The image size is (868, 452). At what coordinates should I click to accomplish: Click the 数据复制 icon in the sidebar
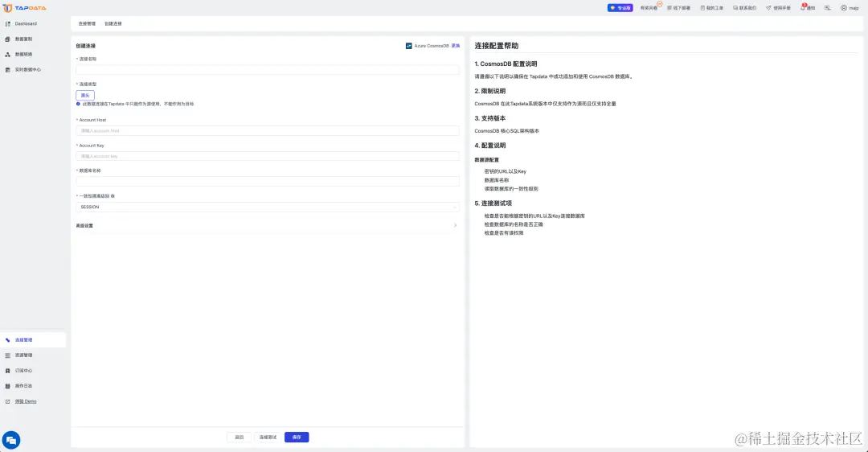click(x=8, y=39)
